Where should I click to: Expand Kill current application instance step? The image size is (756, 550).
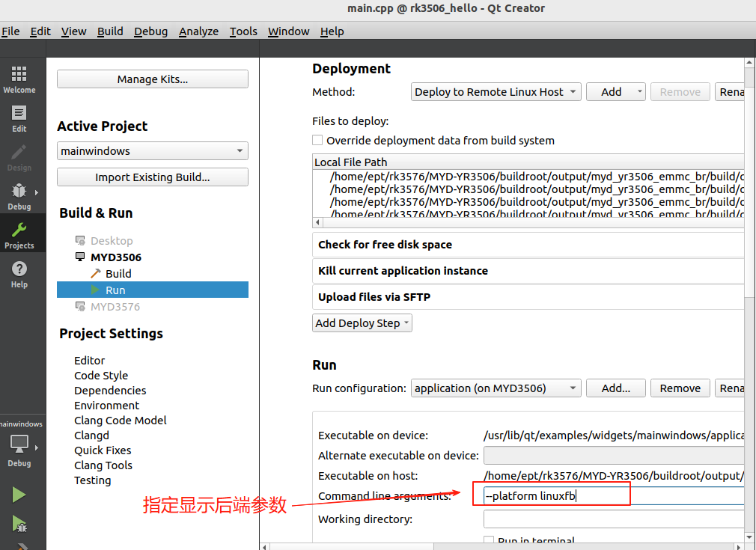pos(528,271)
